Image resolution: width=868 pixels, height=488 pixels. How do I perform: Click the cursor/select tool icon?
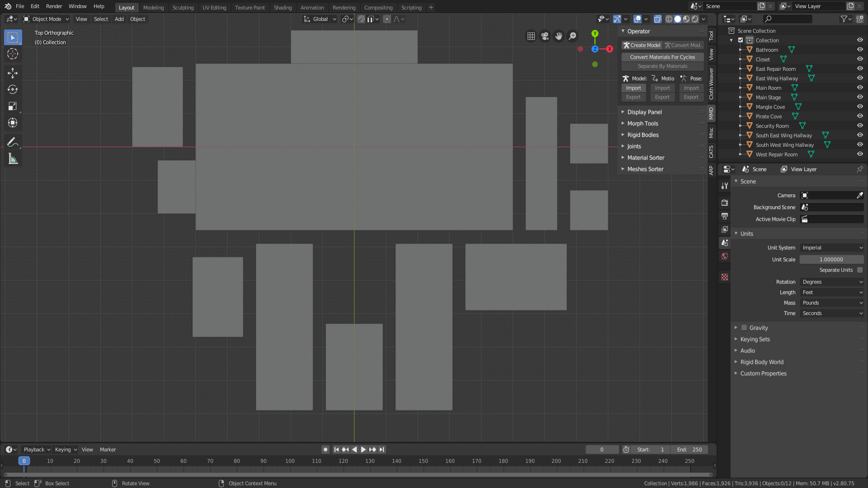click(13, 37)
